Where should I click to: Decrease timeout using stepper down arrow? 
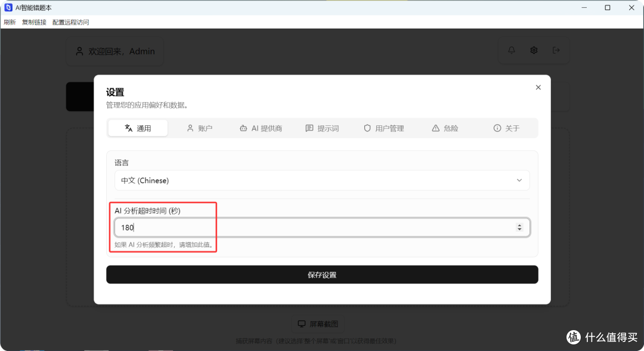click(x=519, y=229)
